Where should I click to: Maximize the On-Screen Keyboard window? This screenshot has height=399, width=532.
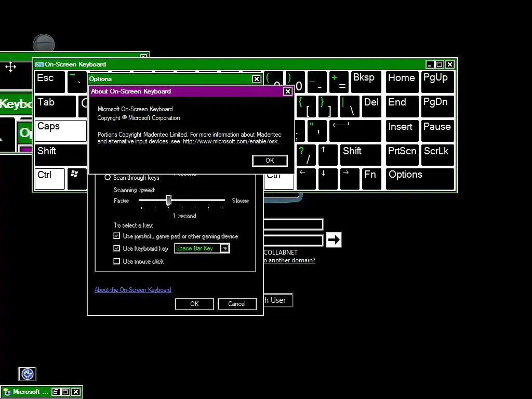(x=440, y=64)
